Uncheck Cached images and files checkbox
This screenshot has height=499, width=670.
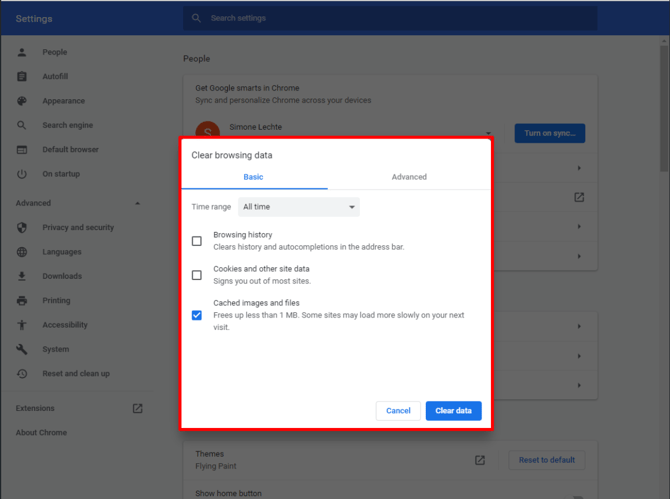coord(197,315)
